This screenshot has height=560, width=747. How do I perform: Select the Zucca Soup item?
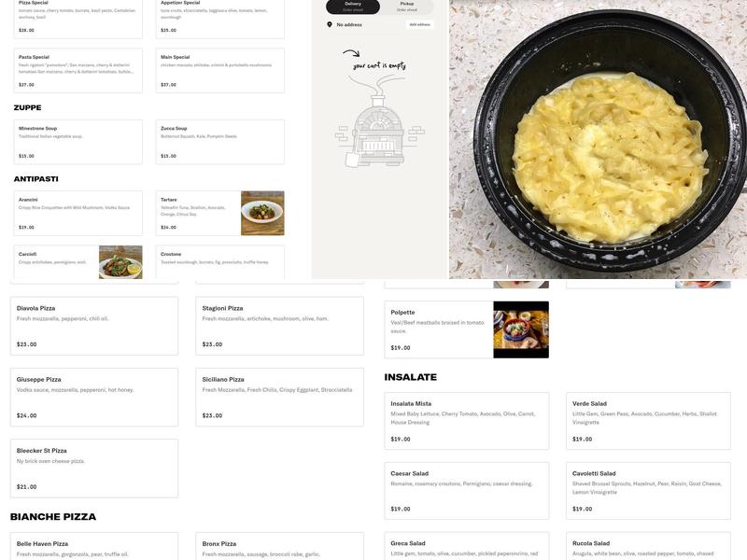[x=220, y=142]
